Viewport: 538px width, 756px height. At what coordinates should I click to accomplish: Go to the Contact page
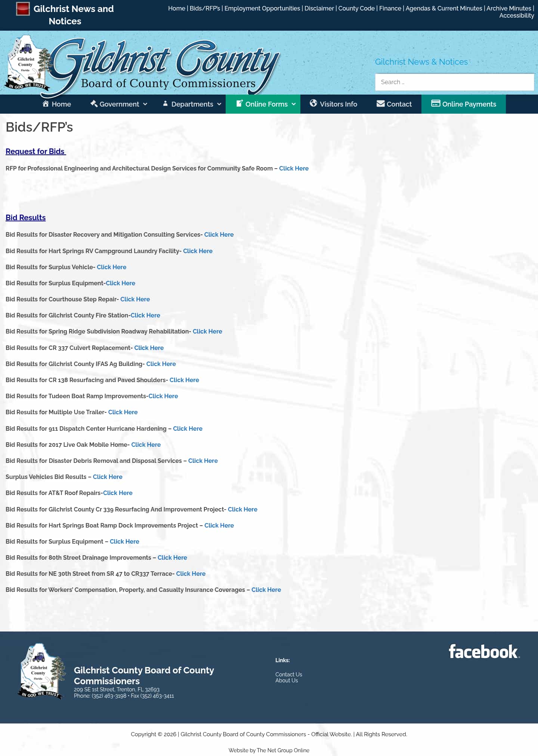(x=394, y=104)
